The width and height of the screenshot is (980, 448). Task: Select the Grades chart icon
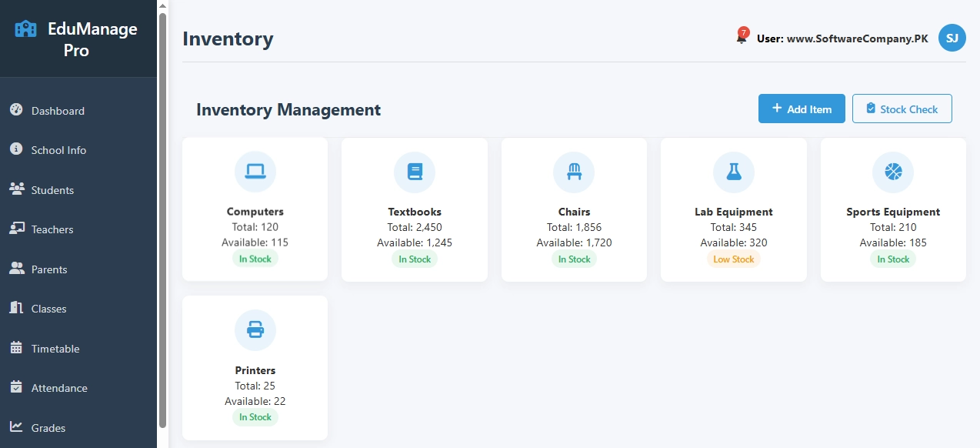click(x=15, y=427)
